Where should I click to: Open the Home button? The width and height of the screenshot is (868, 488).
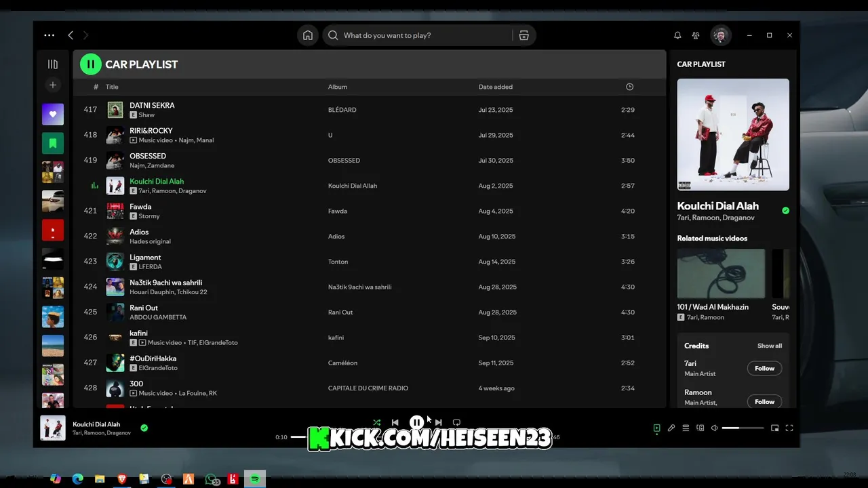[308, 35]
